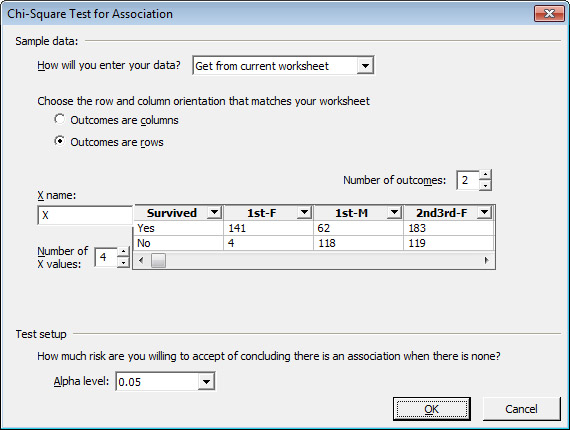
Task: Click the cell with value 141
Action: pos(268,228)
